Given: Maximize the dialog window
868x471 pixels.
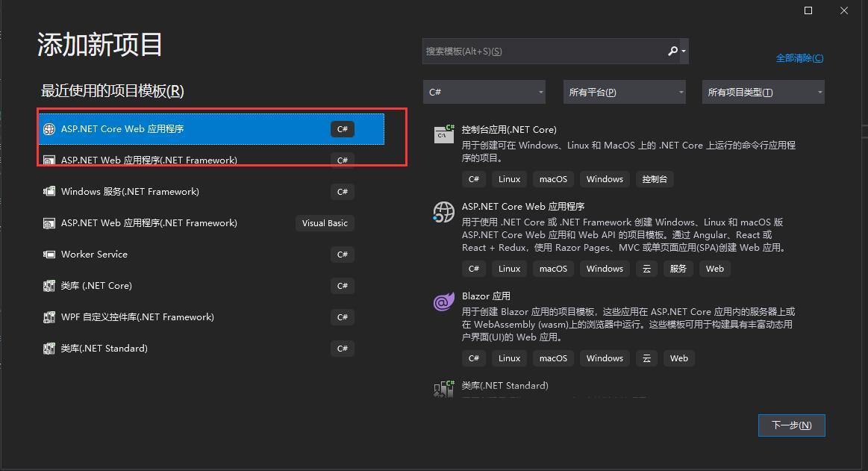Looking at the screenshot, I should [x=808, y=10].
